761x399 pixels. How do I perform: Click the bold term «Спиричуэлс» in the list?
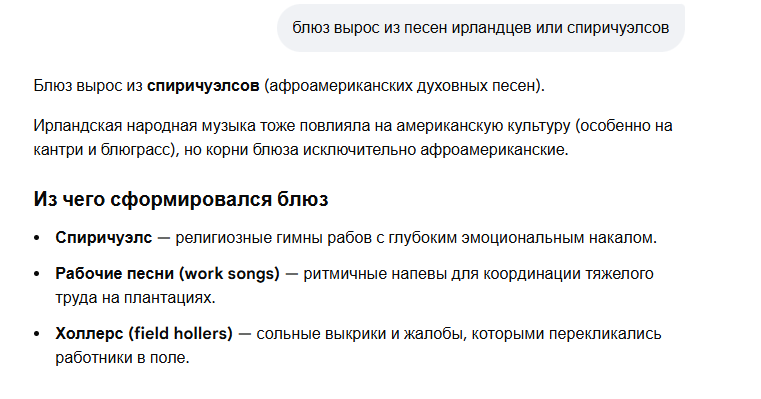(103, 238)
